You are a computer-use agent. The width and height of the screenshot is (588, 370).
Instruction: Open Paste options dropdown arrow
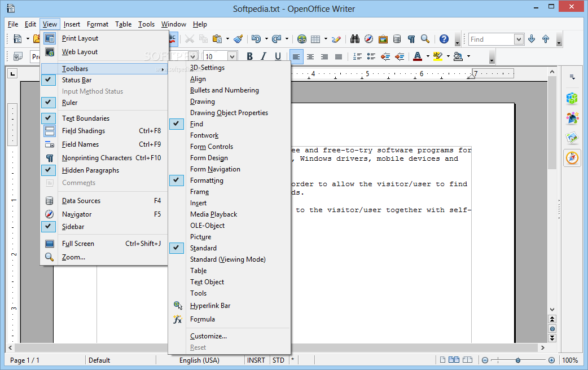pyautogui.click(x=227, y=39)
